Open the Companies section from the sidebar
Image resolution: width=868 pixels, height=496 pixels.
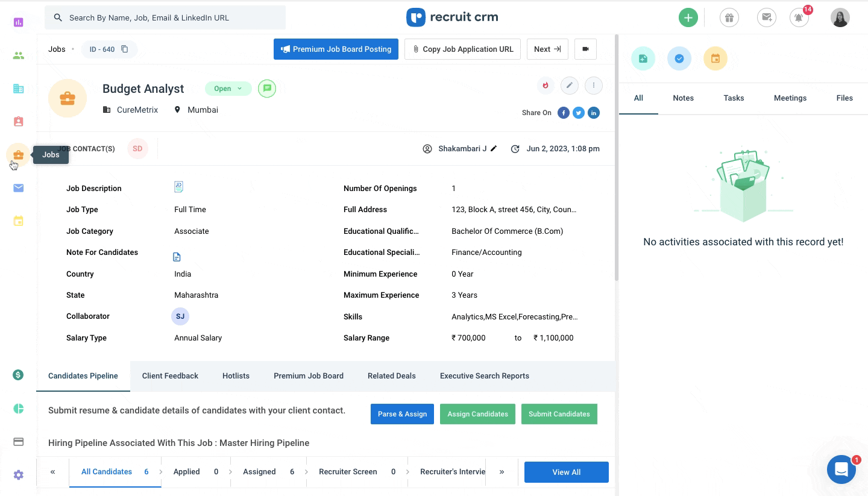(x=18, y=88)
